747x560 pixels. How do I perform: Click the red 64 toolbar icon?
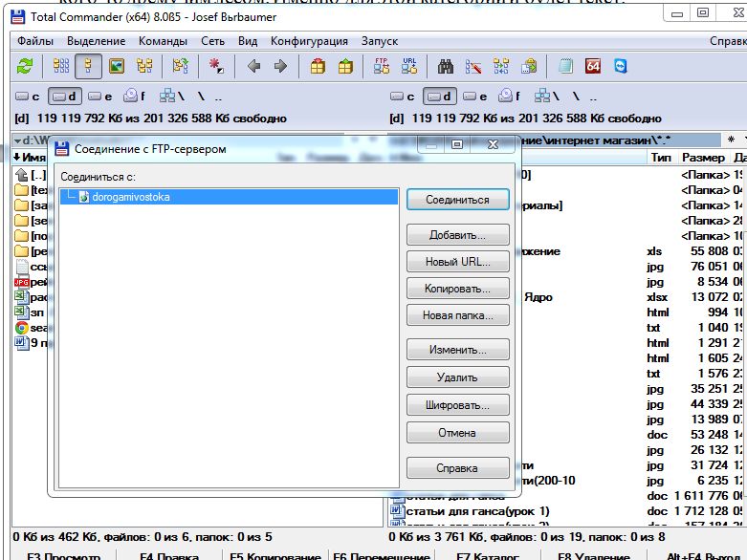point(593,66)
